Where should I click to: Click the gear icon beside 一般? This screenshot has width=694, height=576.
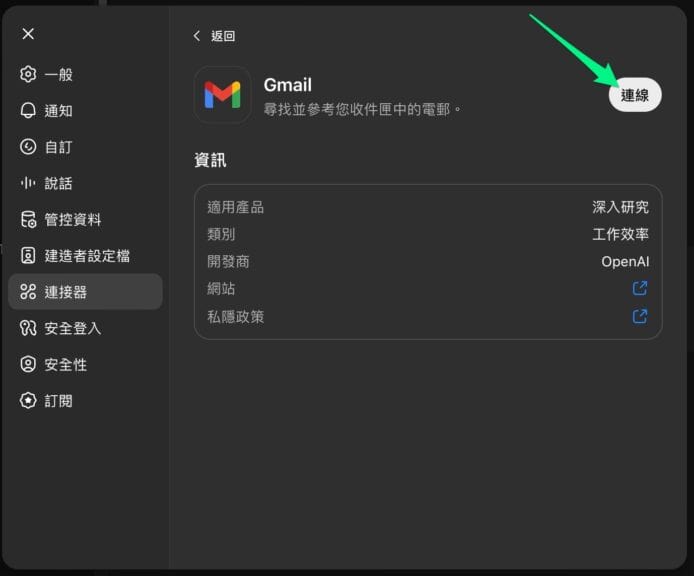pos(28,74)
